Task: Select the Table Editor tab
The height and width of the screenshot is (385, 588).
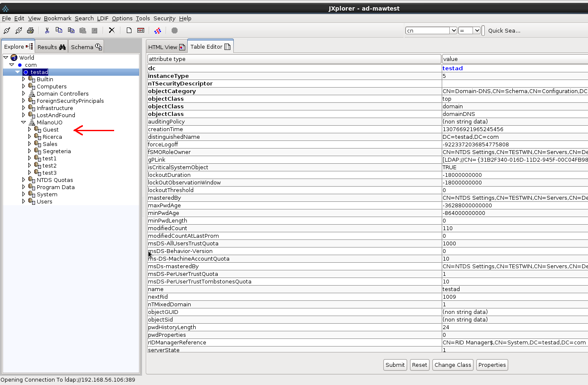Action: 210,47
